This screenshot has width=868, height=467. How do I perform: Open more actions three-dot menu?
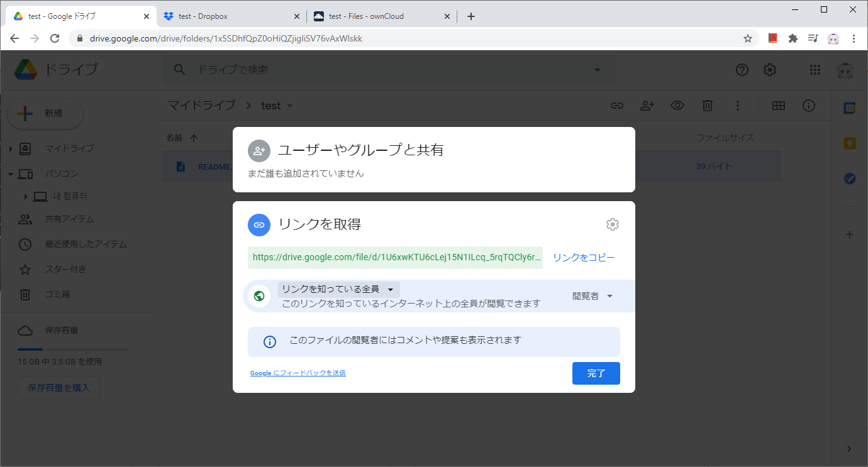pyautogui.click(x=738, y=106)
